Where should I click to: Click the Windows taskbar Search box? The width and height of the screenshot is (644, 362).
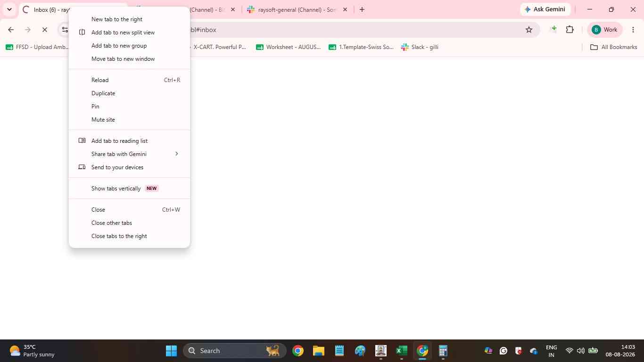234,351
